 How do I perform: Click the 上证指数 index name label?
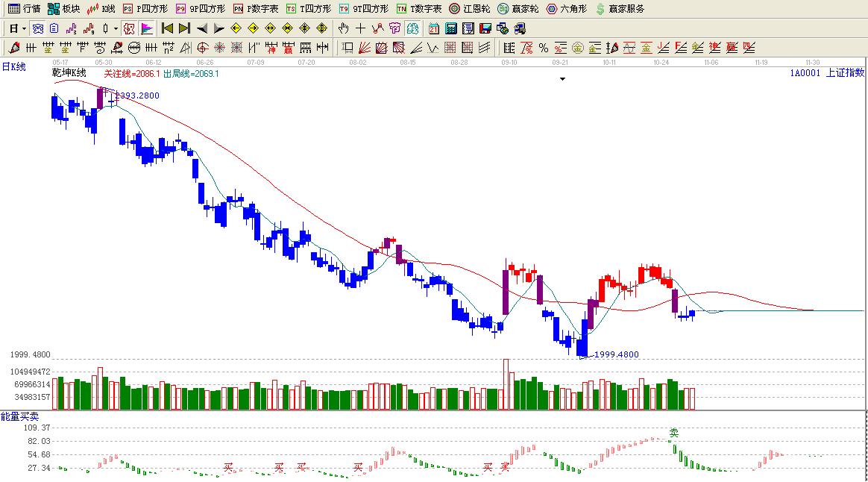(845, 72)
